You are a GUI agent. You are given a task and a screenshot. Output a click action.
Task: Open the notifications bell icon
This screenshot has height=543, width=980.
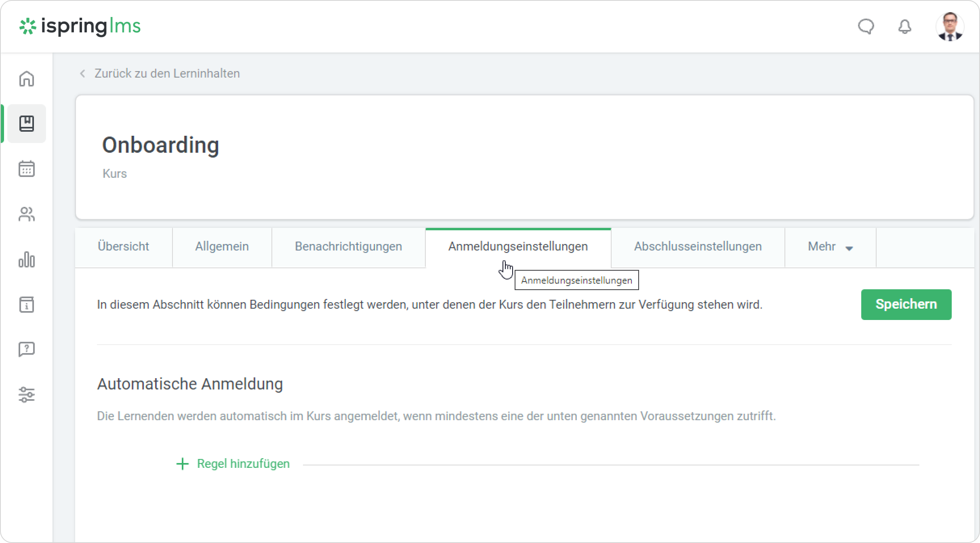click(905, 27)
